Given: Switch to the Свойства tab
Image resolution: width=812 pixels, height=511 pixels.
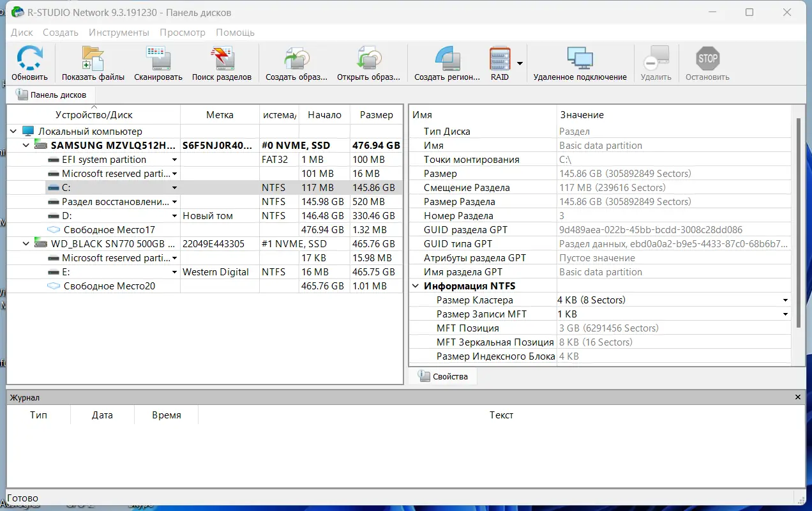Looking at the screenshot, I should tap(443, 376).
